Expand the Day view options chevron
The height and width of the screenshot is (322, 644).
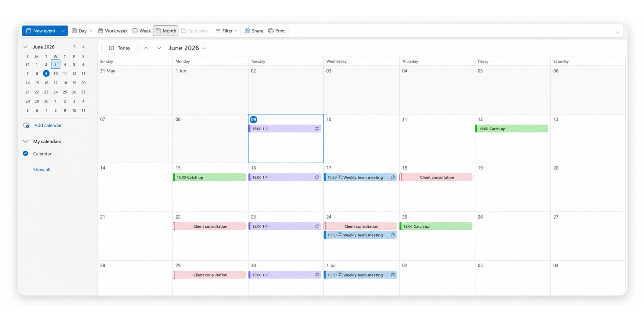tap(91, 31)
